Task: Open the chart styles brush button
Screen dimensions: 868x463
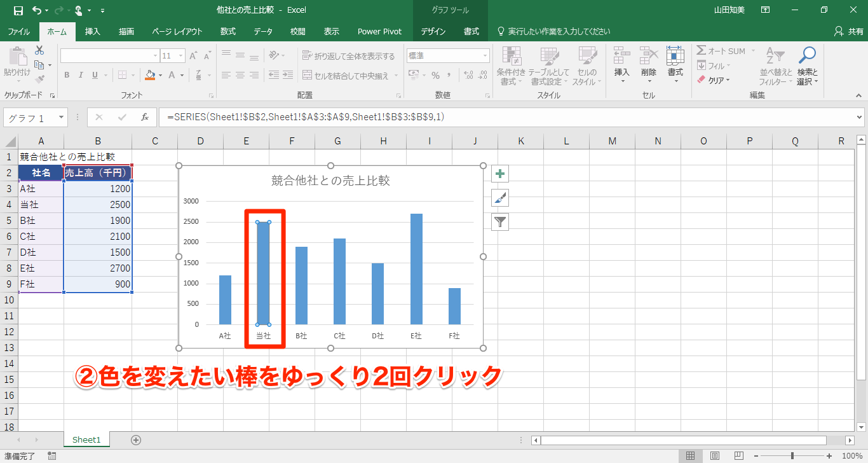Action: [500, 198]
